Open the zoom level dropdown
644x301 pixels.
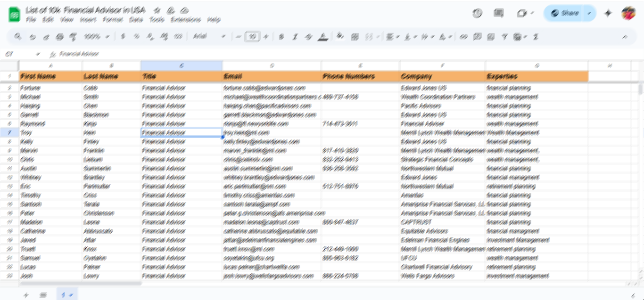click(x=96, y=37)
